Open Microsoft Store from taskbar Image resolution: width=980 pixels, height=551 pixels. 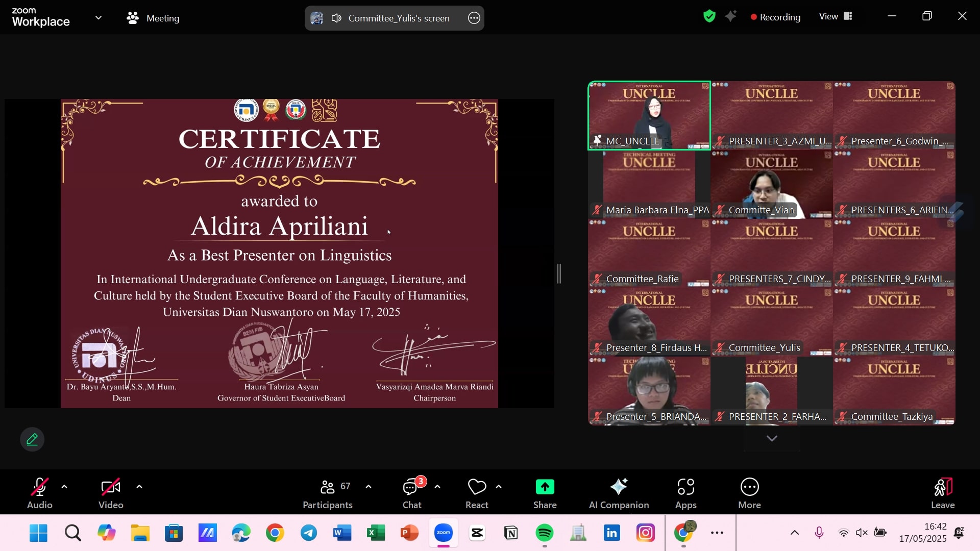tap(174, 533)
